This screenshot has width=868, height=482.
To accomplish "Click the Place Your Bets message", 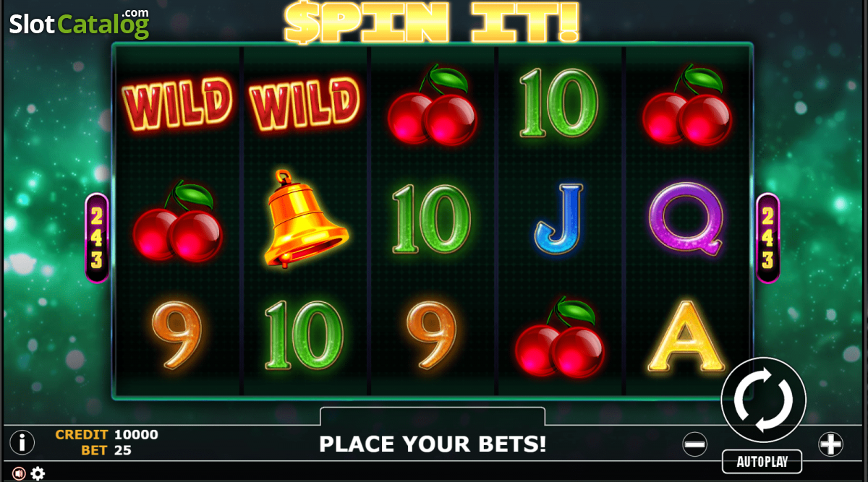I will click(433, 444).
